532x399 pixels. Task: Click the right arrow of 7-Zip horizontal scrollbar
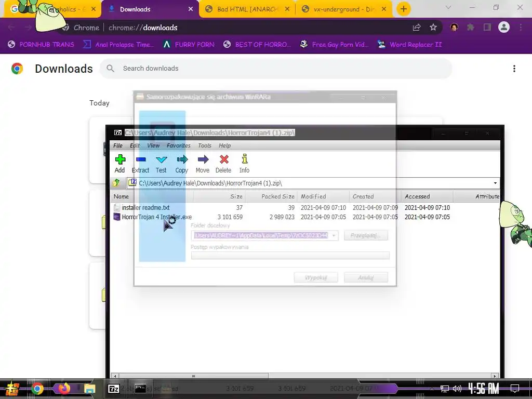(x=495, y=376)
